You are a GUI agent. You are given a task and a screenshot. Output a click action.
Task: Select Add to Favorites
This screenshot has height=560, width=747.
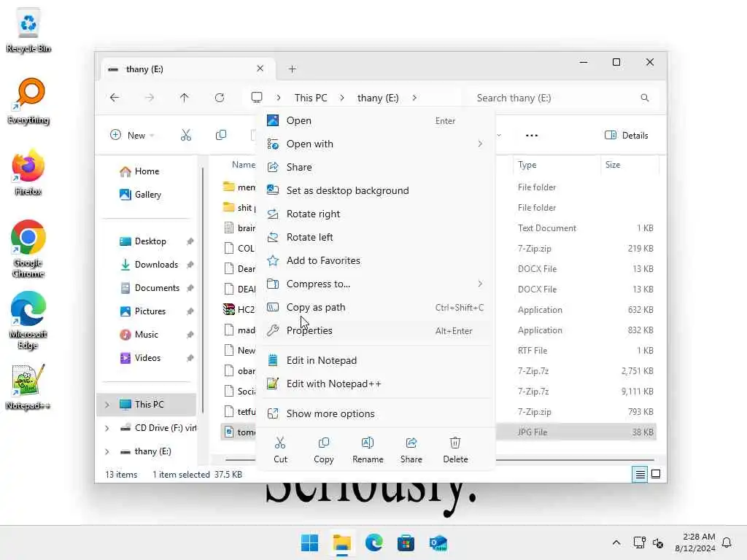pos(376,260)
